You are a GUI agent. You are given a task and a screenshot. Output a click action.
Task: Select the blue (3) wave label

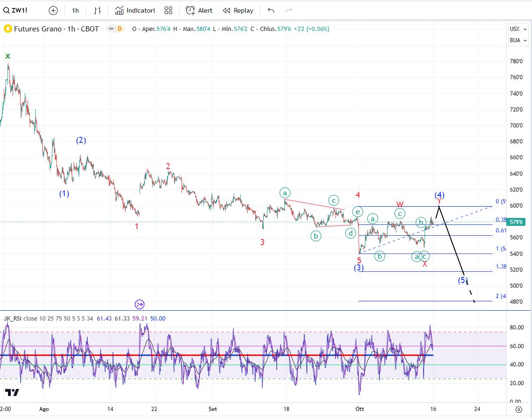click(x=358, y=268)
